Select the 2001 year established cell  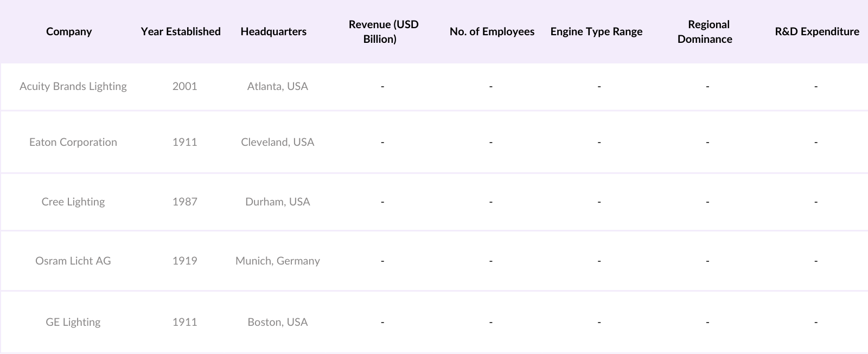[x=184, y=86]
